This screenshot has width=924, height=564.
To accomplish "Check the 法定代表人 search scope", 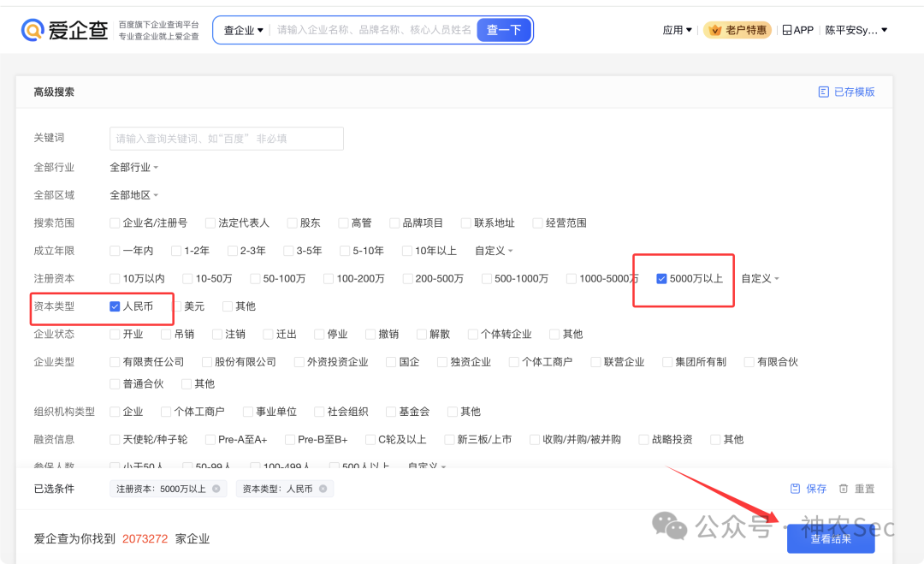I will 210,223.
